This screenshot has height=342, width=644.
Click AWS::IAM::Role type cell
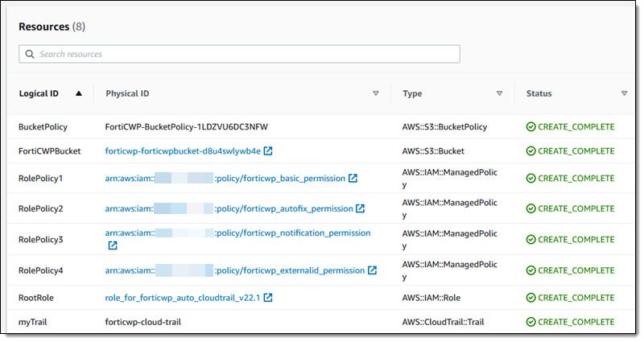[431, 298]
